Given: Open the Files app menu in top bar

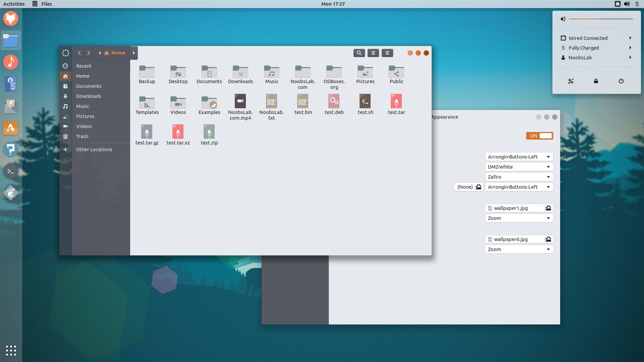Looking at the screenshot, I should (x=42, y=4).
